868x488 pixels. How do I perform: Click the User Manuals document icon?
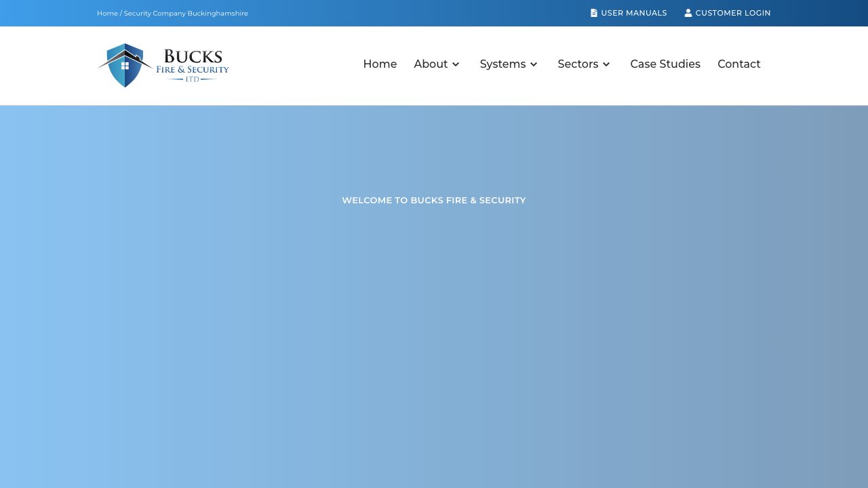coord(594,13)
